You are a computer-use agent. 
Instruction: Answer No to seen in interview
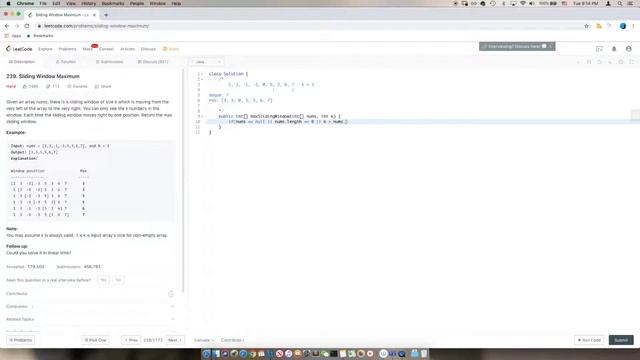click(118, 280)
